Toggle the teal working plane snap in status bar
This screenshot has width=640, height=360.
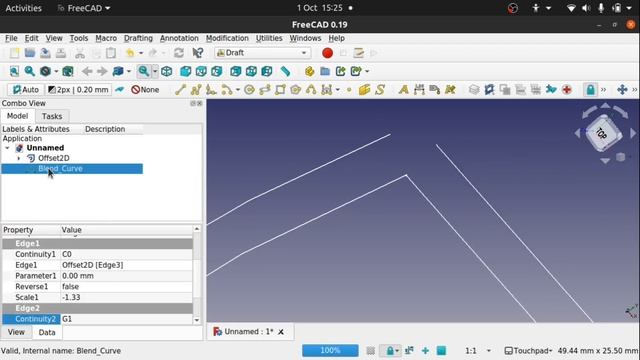[441, 351]
